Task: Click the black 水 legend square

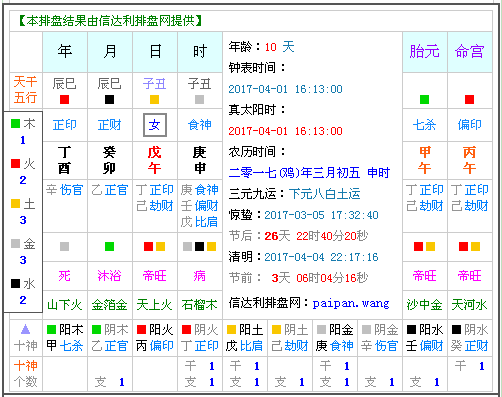Action: (x=15, y=283)
